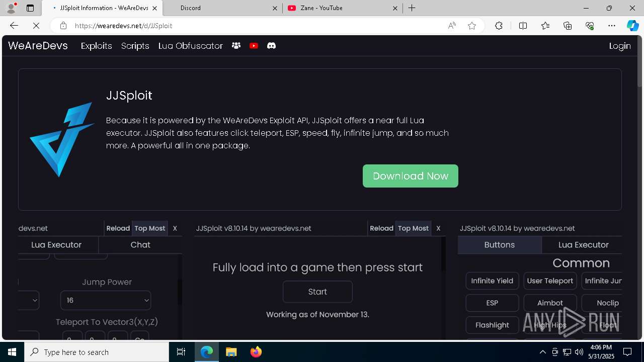Image resolution: width=644 pixels, height=362 pixels.
Task: Open the Jump Power dropdown showing 16
Action: [x=106, y=300]
